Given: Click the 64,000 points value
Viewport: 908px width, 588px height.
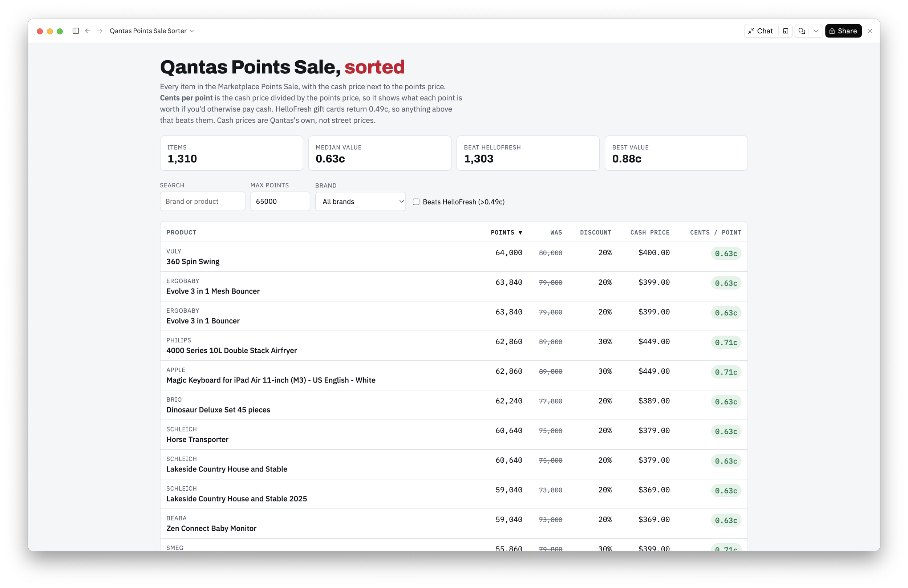Looking at the screenshot, I should click(x=508, y=253).
